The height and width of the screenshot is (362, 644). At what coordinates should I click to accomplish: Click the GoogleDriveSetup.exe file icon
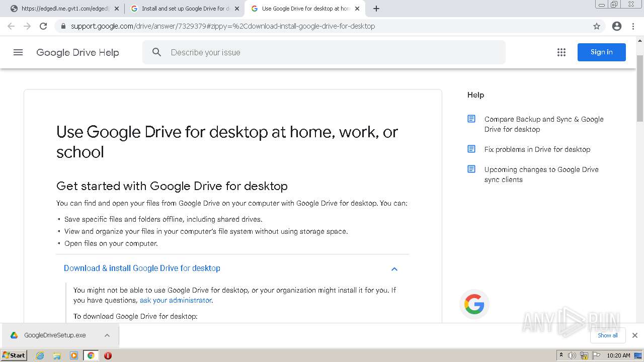tap(14, 335)
